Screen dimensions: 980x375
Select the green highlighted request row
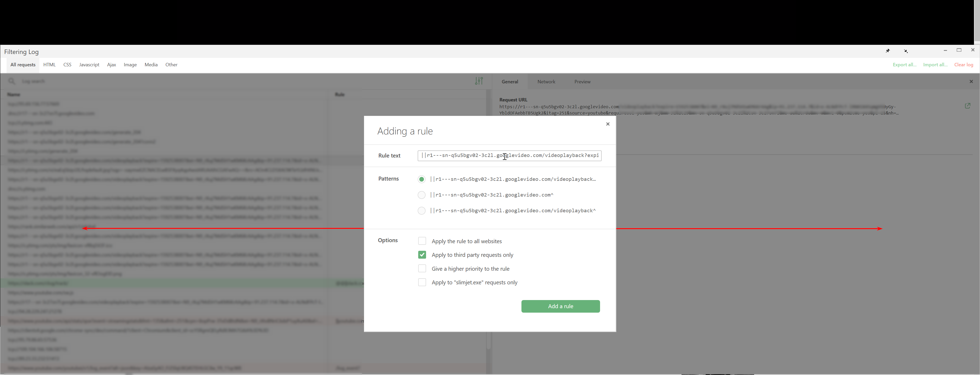(x=182, y=283)
